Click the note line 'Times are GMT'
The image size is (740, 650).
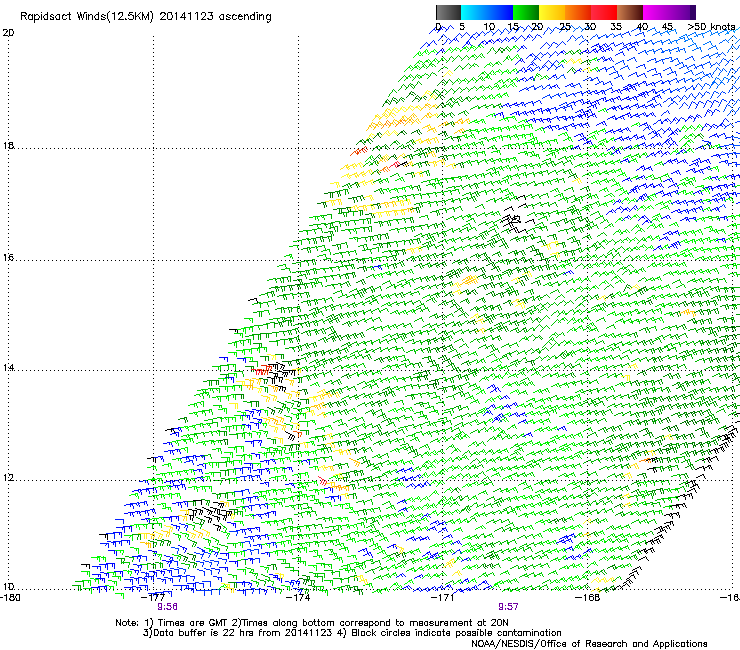click(x=193, y=623)
